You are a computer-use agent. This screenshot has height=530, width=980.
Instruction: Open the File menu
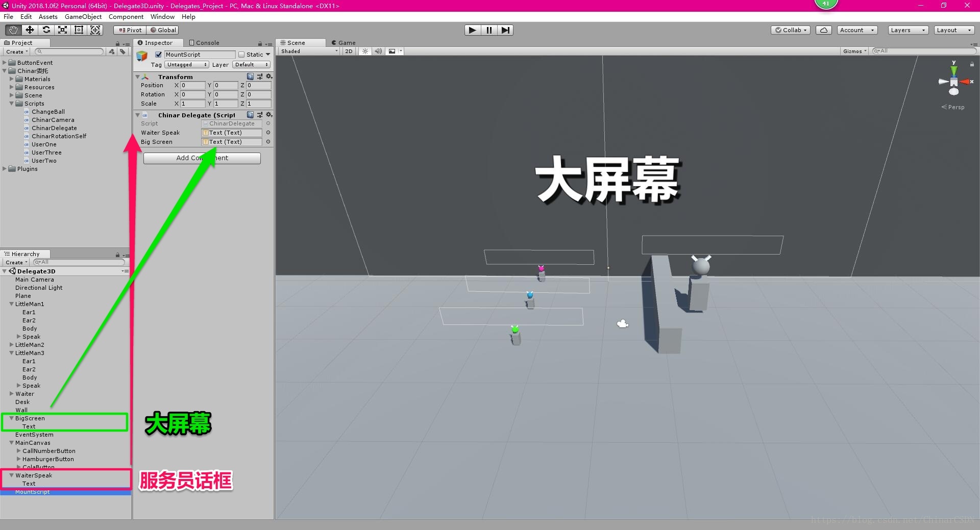(x=9, y=17)
